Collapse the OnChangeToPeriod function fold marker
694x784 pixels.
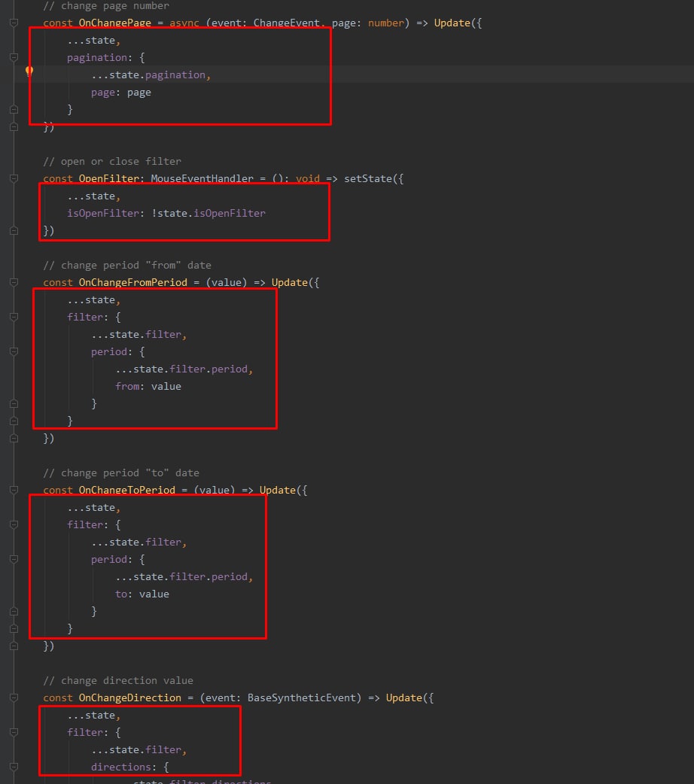click(x=14, y=491)
